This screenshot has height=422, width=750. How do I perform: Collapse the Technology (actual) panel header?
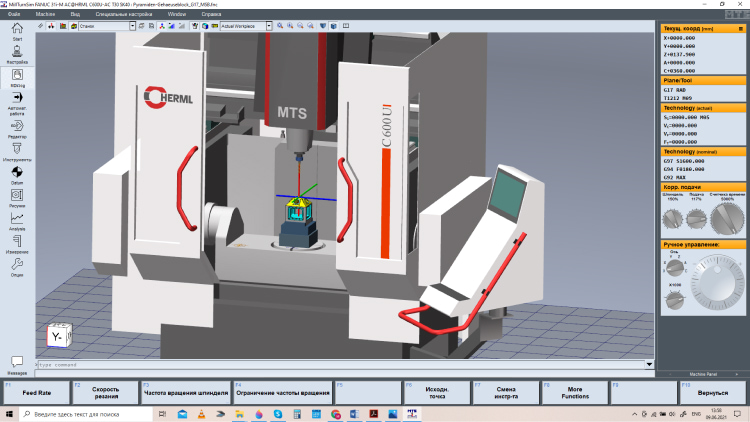[x=703, y=108]
